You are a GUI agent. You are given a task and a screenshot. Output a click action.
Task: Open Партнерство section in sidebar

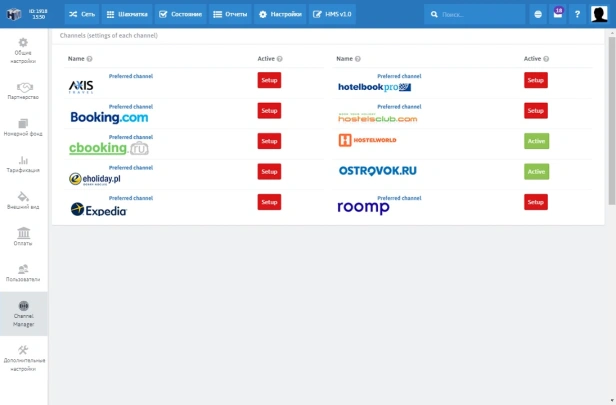point(23,91)
